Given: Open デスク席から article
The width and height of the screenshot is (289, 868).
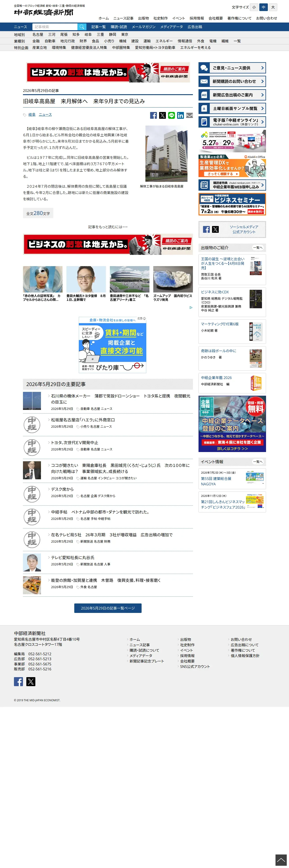Looking at the screenshot, I should click(x=62, y=489).
